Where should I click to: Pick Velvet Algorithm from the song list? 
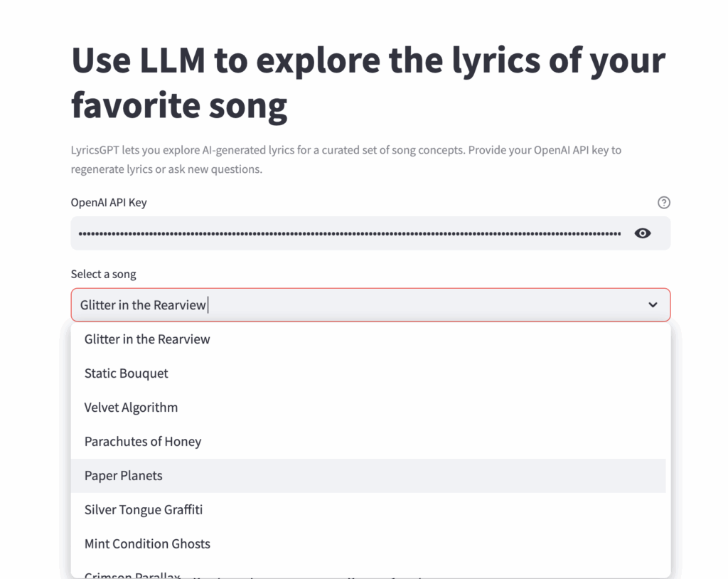(132, 408)
